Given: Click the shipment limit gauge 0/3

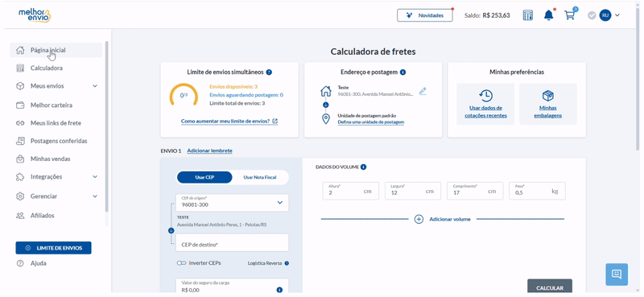Looking at the screenshot, I should (184, 95).
